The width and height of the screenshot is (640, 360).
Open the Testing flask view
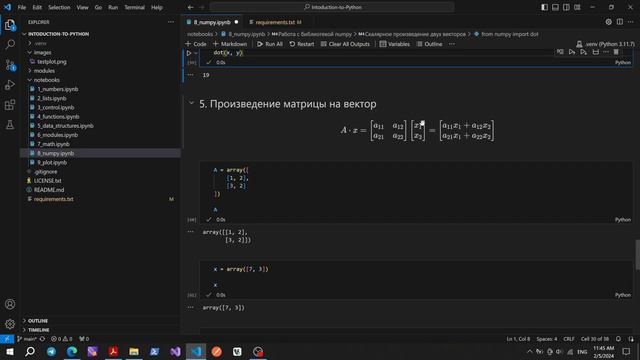10,124
